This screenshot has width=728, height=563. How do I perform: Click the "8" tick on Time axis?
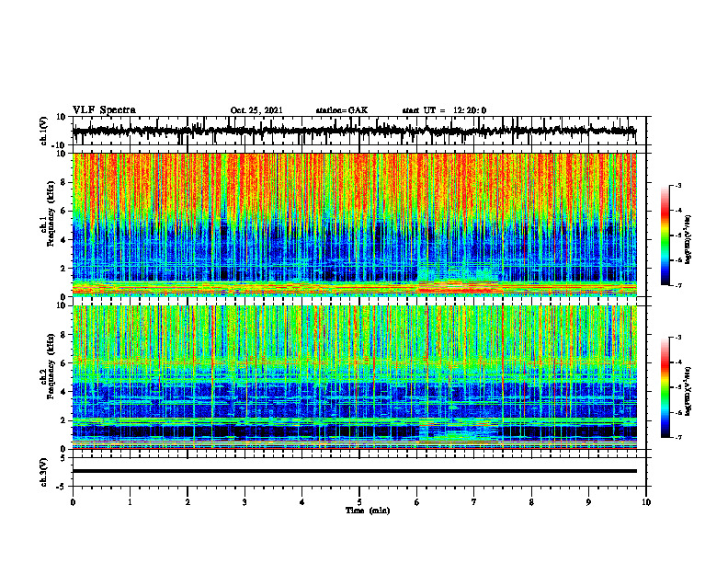[x=531, y=502]
